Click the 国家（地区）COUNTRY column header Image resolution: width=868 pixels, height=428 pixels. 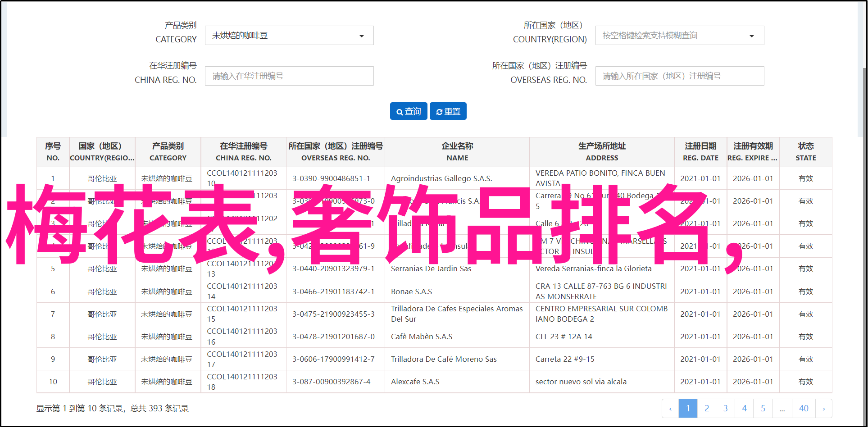[x=102, y=152]
